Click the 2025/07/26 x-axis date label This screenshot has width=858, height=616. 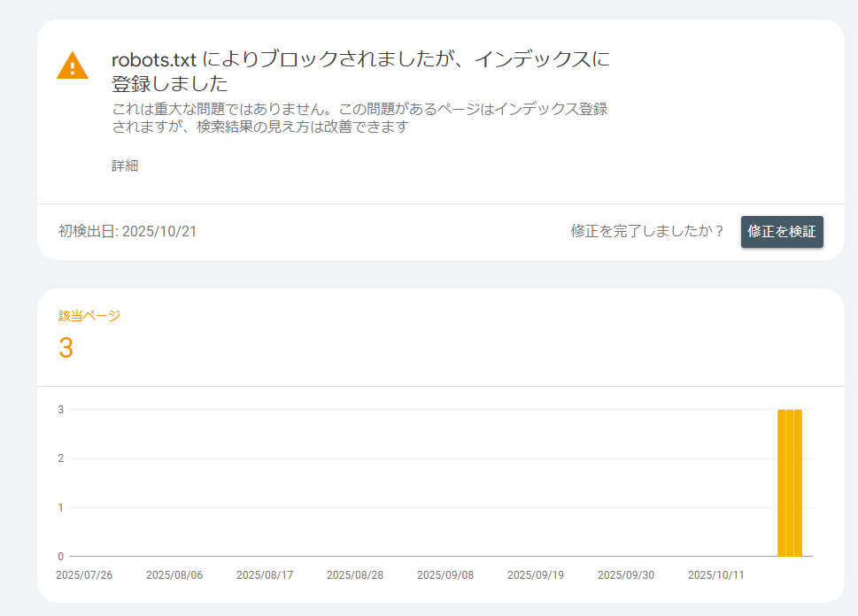[x=84, y=575]
